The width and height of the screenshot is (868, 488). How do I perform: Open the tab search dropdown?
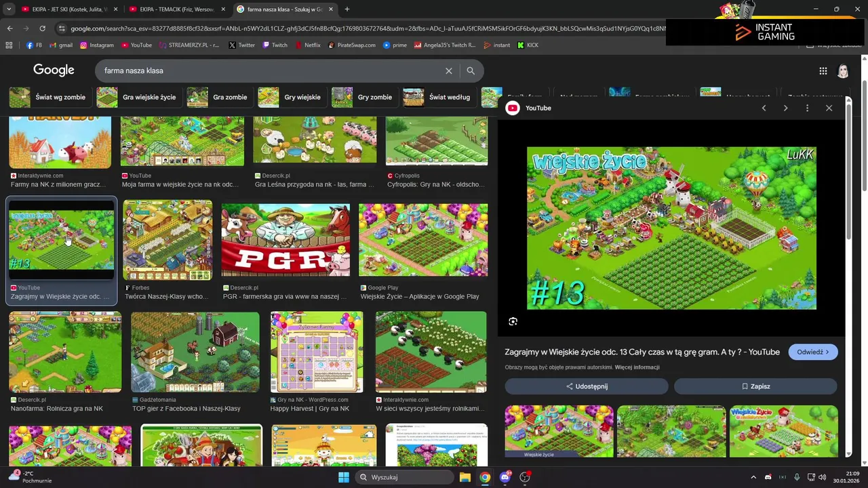[9, 9]
